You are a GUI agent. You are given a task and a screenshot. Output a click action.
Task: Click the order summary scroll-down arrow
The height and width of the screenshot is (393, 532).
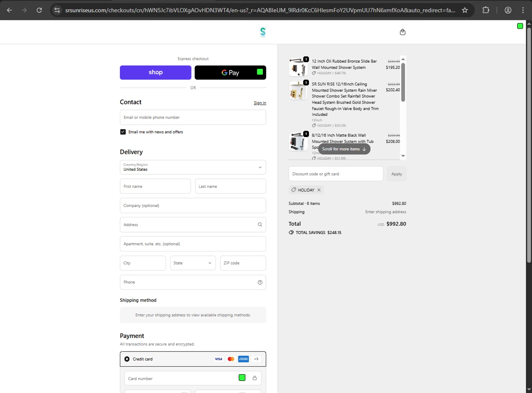[403, 156]
